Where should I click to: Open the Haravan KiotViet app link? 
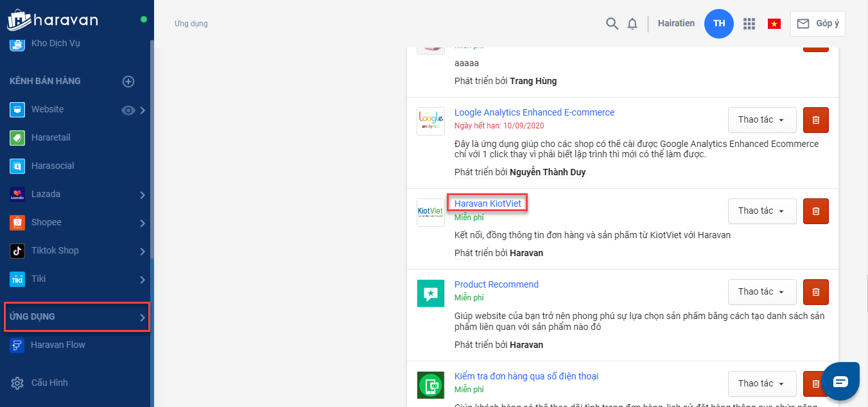tap(487, 203)
